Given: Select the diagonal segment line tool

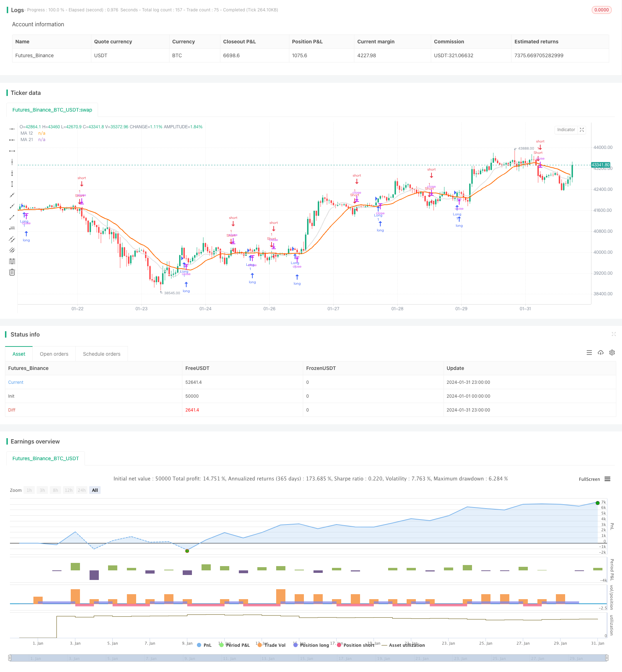Looking at the screenshot, I should pos(12,217).
